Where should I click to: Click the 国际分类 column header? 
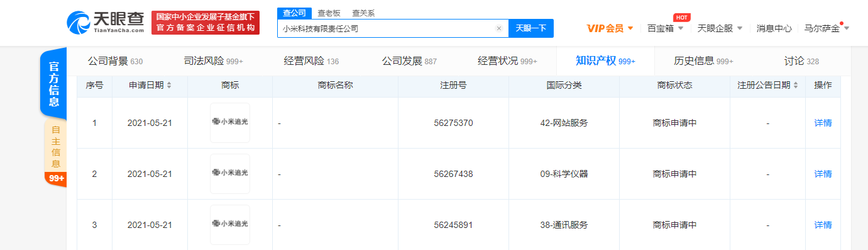click(x=564, y=86)
